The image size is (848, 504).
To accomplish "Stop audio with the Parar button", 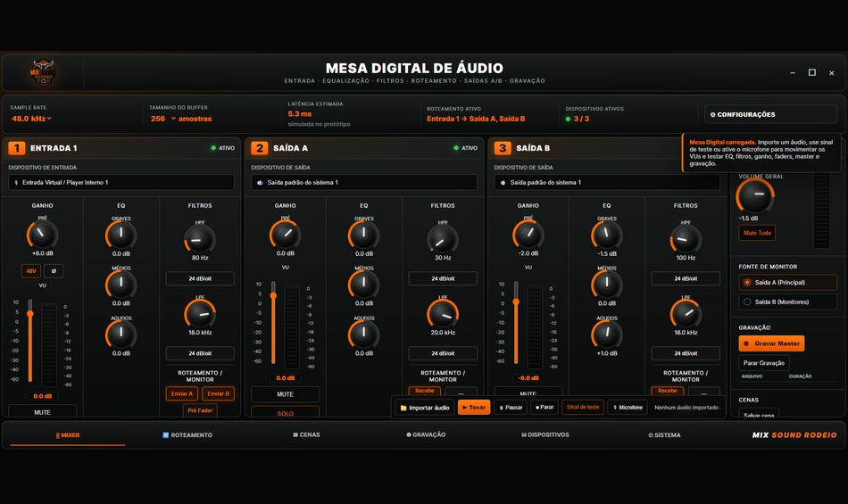I will pyautogui.click(x=545, y=408).
